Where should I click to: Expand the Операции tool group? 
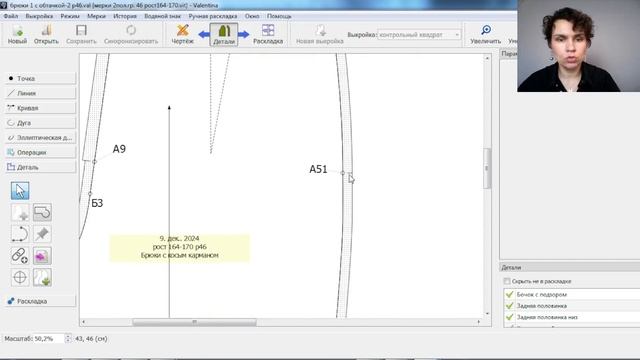40,152
